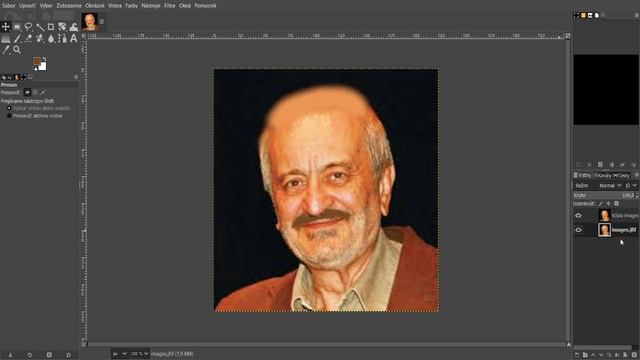Open the Súbor menu

9,6
